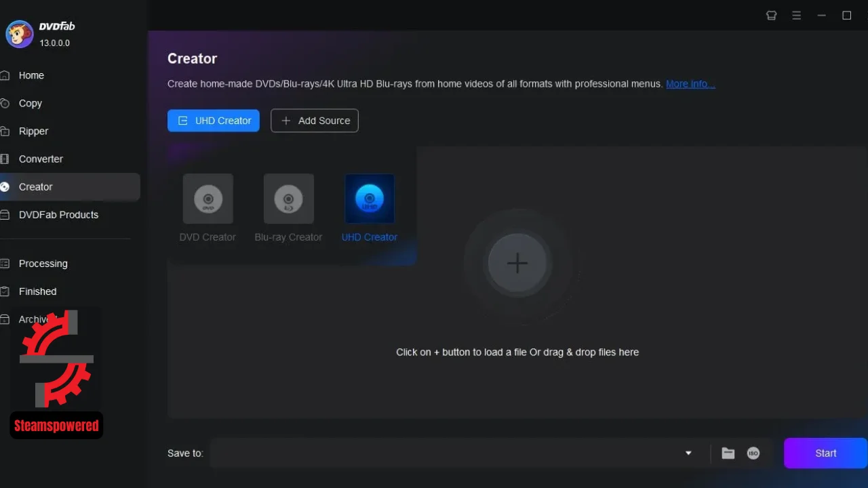
Task: Click the Blu-ray Creator label
Action: tap(288, 237)
